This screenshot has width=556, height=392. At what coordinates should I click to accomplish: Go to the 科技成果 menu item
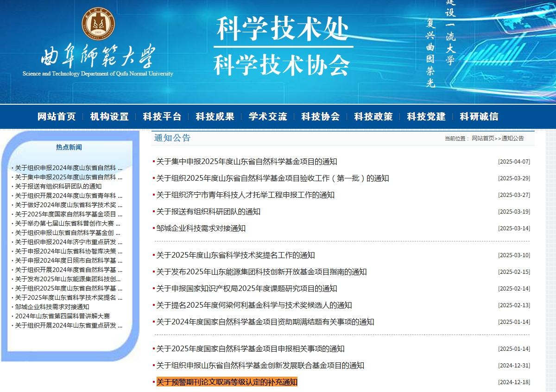pyautogui.click(x=215, y=117)
